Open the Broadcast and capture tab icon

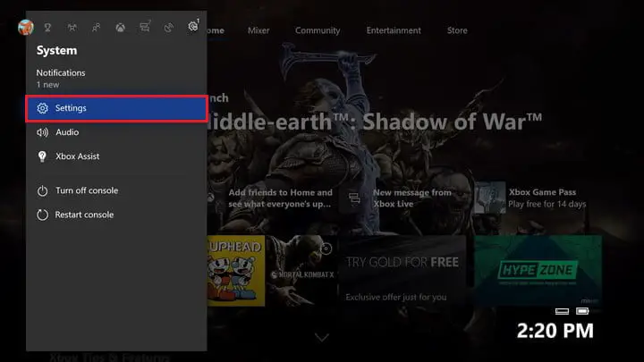[x=169, y=28]
